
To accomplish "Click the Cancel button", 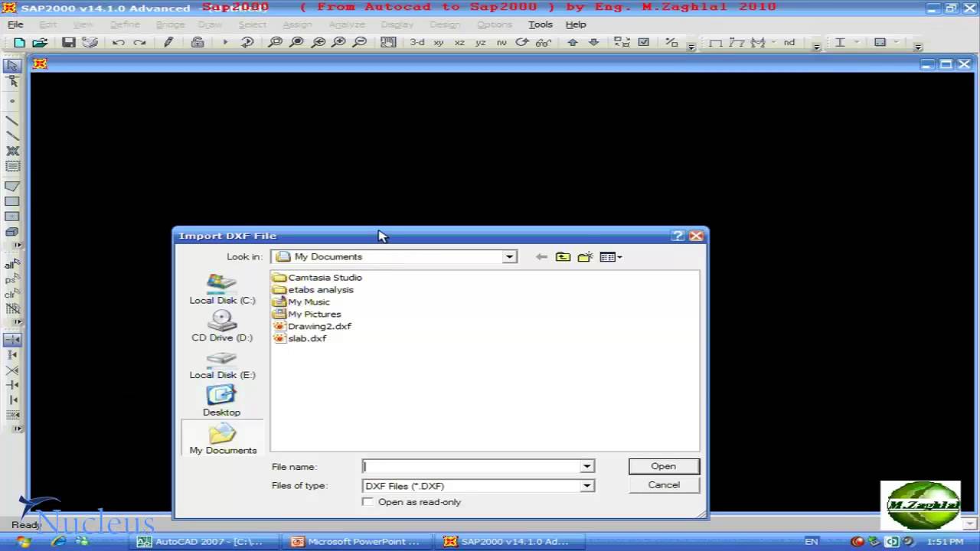I will (x=664, y=485).
